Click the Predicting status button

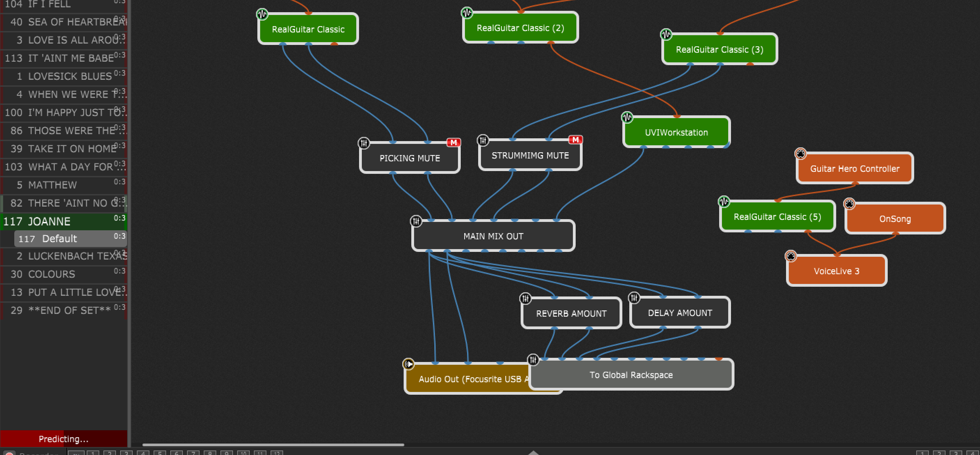coord(63,439)
